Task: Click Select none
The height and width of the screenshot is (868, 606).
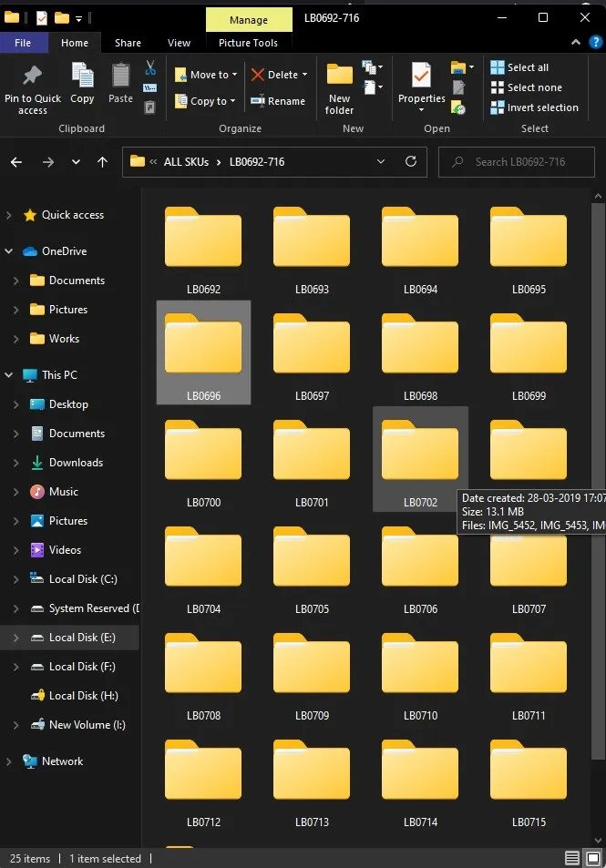Action: [x=526, y=87]
